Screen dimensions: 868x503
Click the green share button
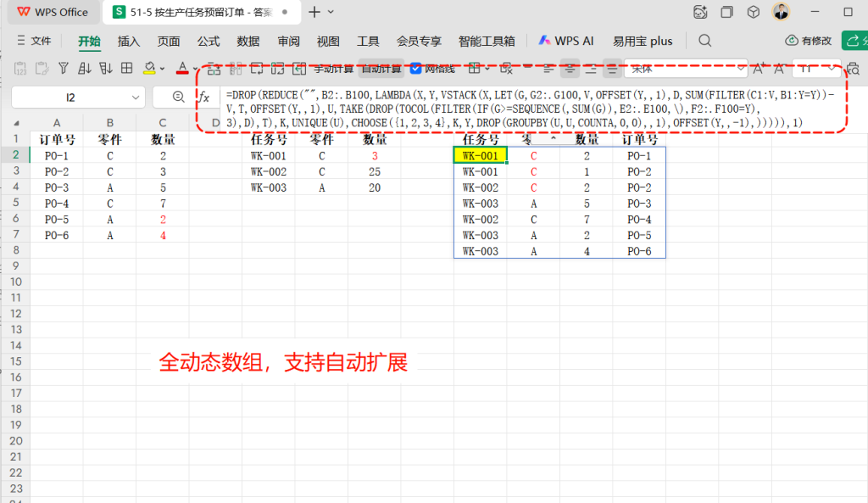tap(854, 41)
